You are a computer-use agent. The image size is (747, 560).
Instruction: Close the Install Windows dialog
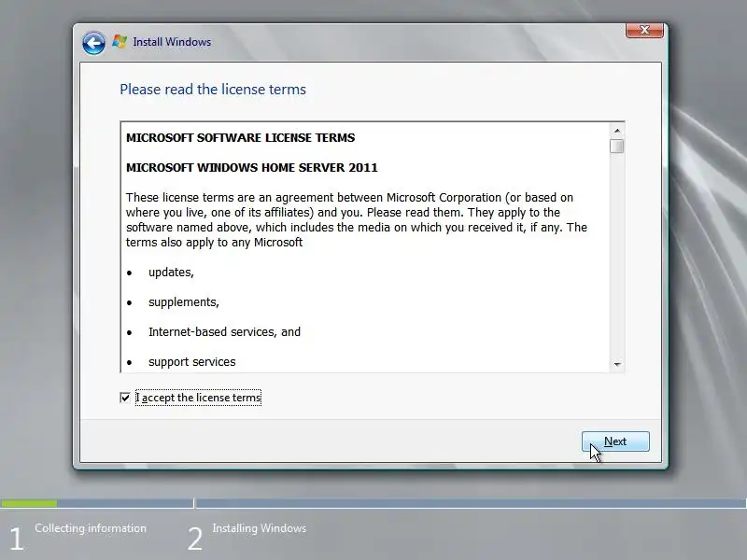pos(644,30)
